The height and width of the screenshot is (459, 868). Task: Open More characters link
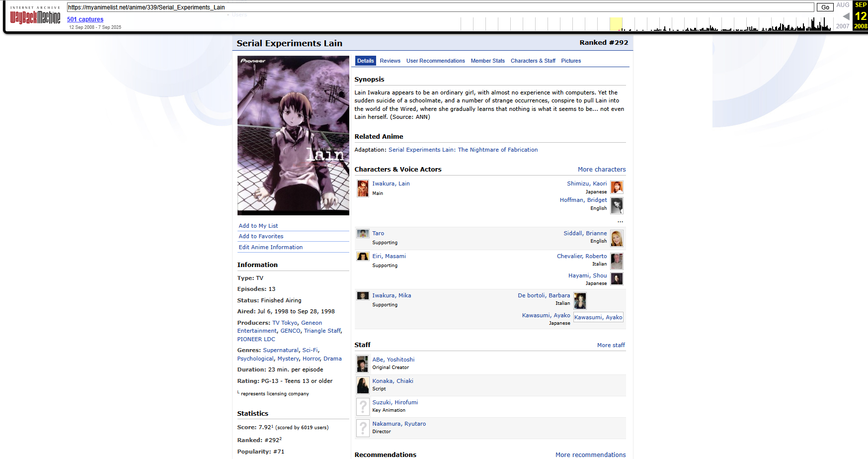(602, 170)
